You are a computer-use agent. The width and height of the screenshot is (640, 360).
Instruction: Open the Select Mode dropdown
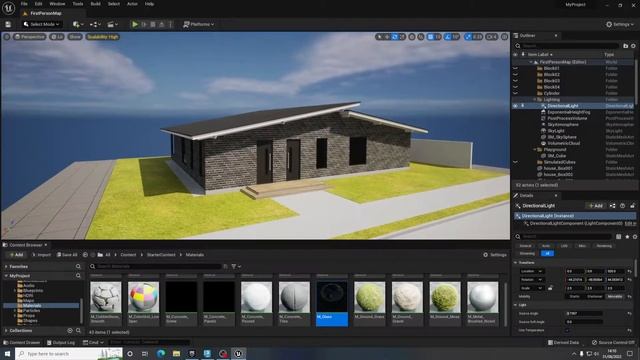[42, 24]
